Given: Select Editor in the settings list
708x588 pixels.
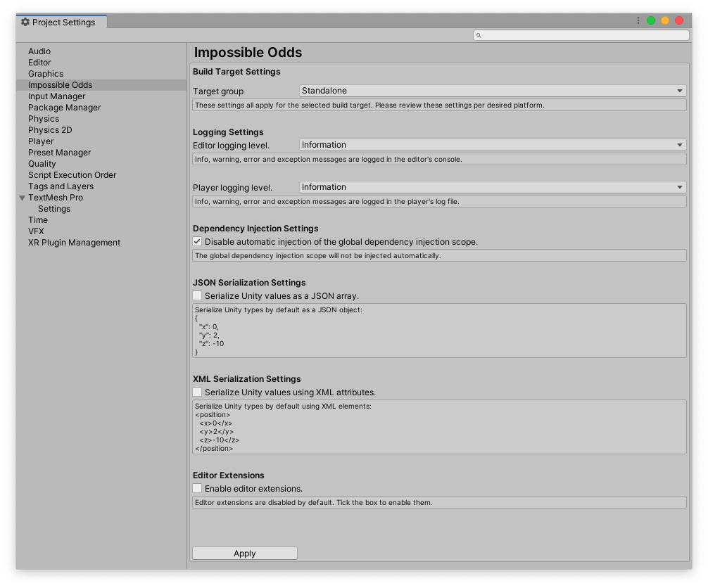Looking at the screenshot, I should [39, 63].
